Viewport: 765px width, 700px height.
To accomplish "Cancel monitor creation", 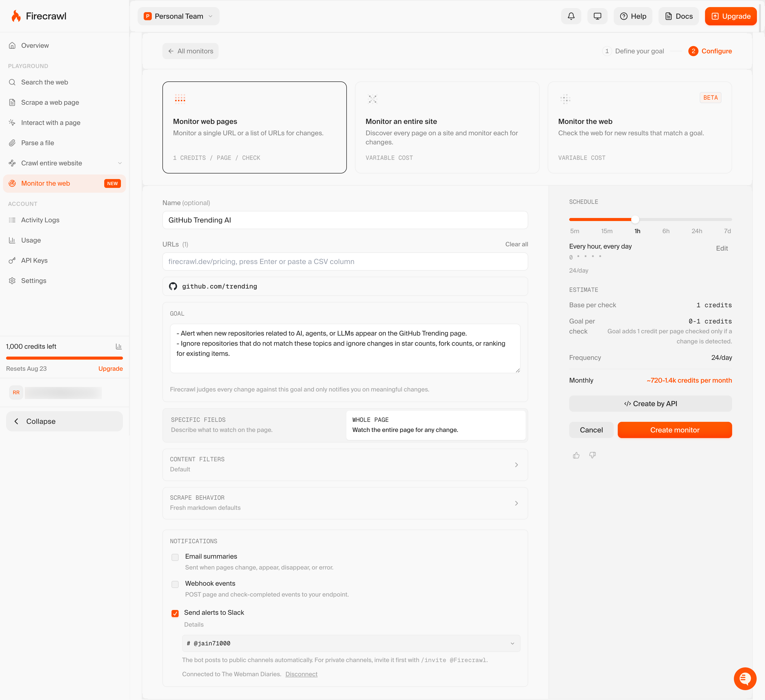I will (591, 430).
